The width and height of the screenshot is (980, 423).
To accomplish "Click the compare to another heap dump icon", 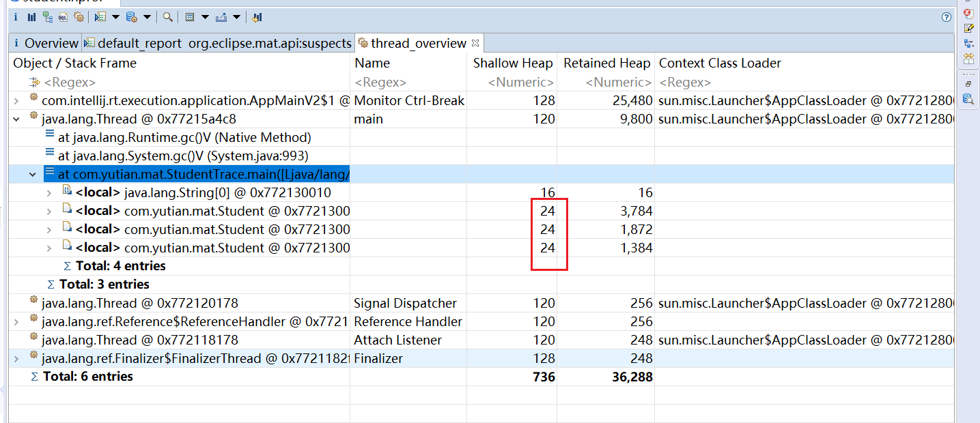I will 257,17.
